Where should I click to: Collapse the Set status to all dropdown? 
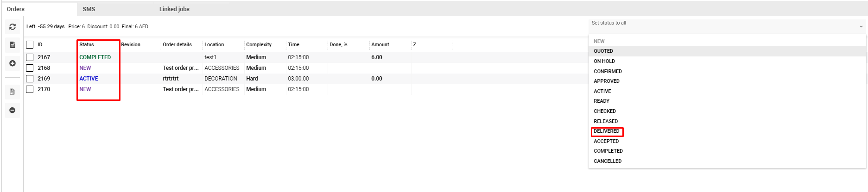pos(861,26)
